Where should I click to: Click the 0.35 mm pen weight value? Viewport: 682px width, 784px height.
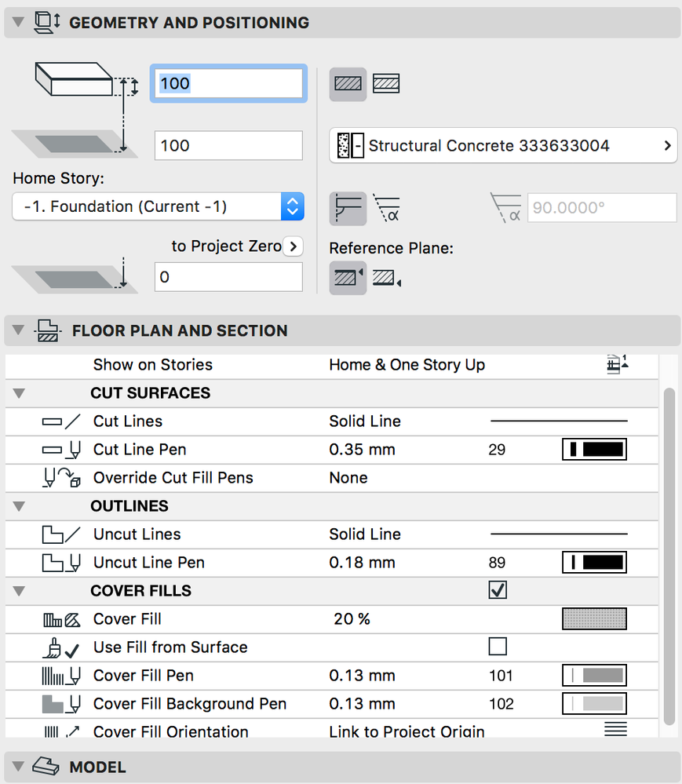(x=362, y=449)
